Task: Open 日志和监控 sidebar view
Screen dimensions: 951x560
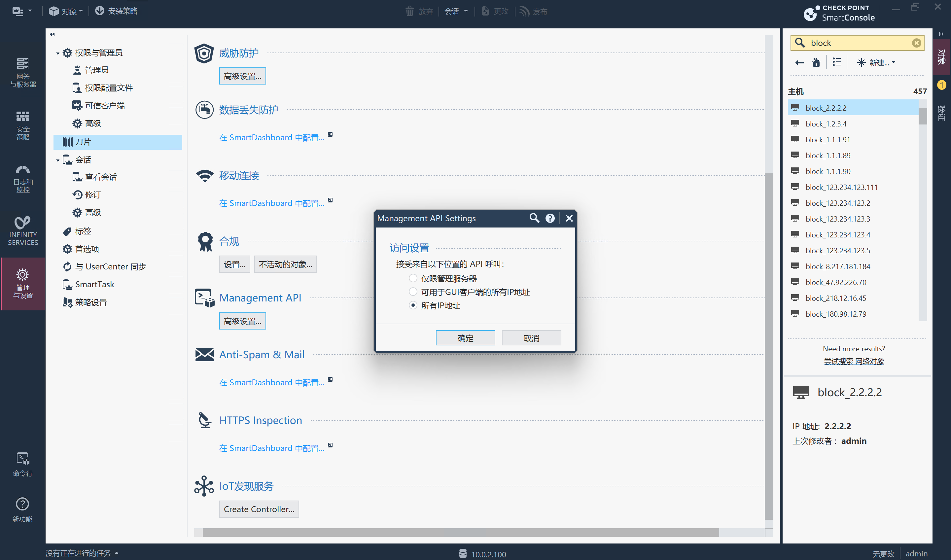Action: [23, 179]
